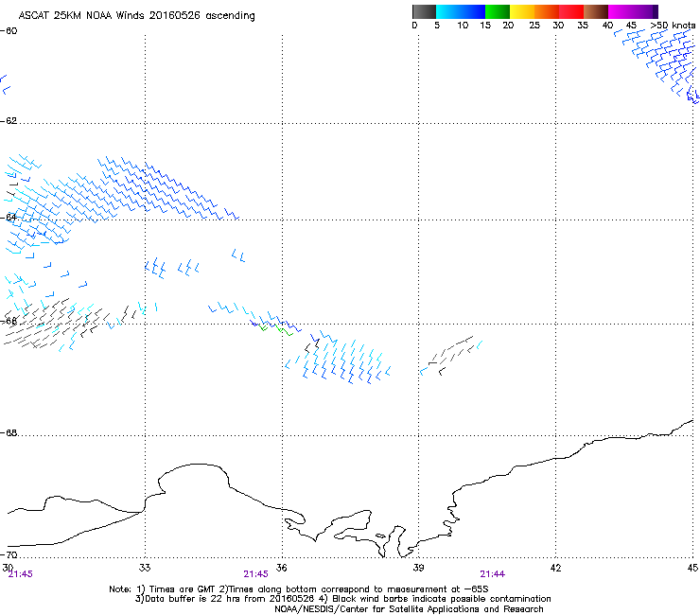
Task: Select the blue 5-15 knots legend segment
Action: [x=461, y=11]
